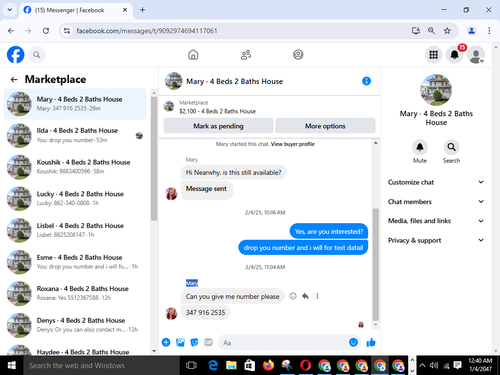Open the Chrome profile icon
This screenshot has width=500, height=375.
(471, 31)
